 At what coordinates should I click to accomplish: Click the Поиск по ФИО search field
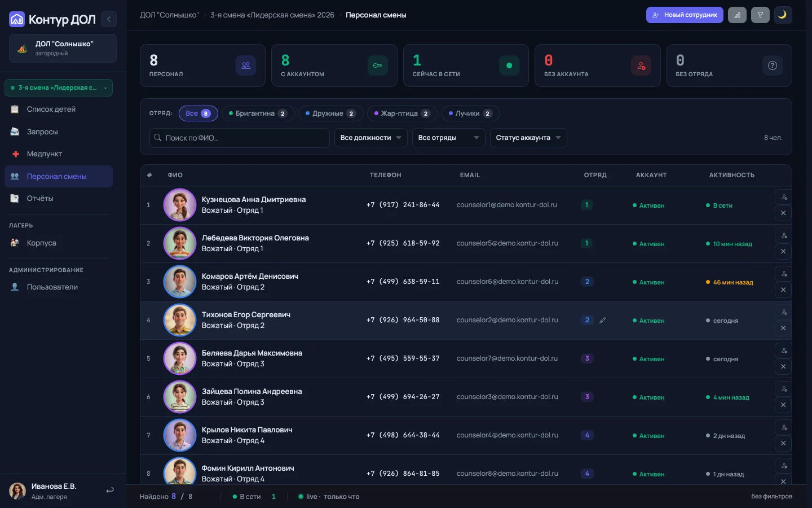[x=240, y=138]
